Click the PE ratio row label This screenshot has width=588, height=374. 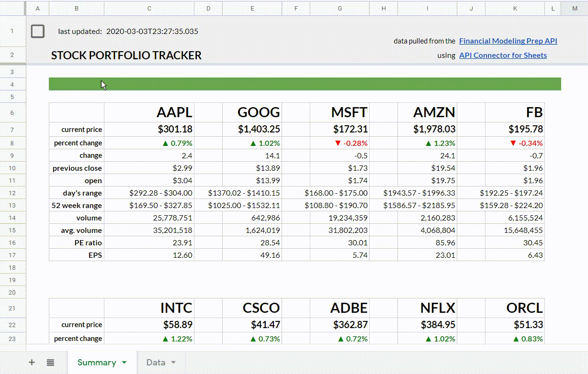click(x=77, y=242)
